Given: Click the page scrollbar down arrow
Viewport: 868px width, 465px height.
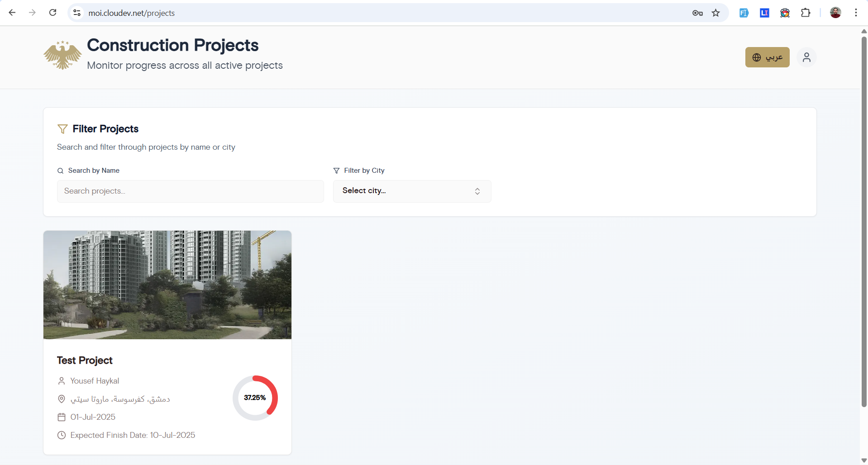Looking at the screenshot, I should (x=864, y=460).
